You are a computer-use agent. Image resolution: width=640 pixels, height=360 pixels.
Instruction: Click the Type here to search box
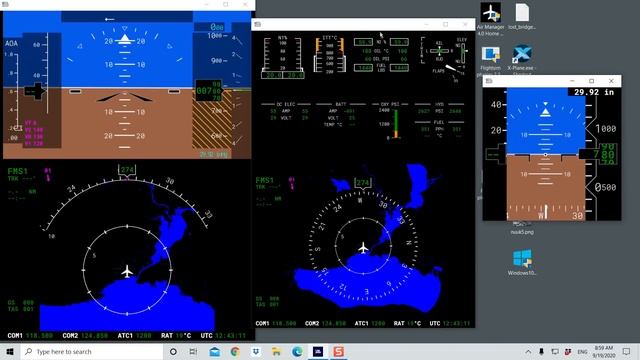coord(92,351)
